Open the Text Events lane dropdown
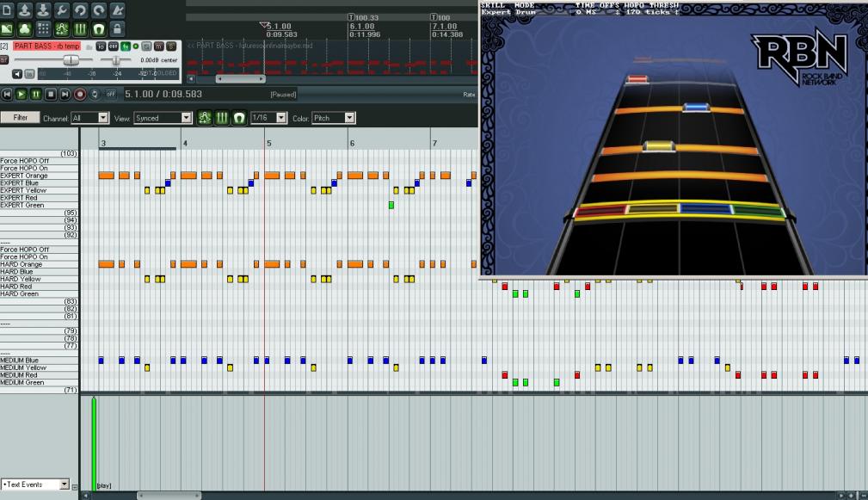Image resolution: width=868 pixels, height=500 pixels. click(35, 485)
